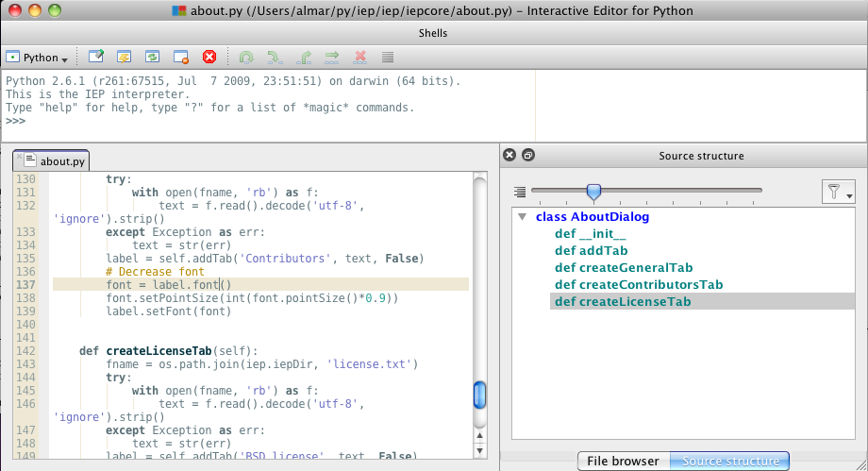The height and width of the screenshot is (471, 868).
Task: Click 'def createLicenseTab(self):' in the editor
Action: [x=168, y=351]
